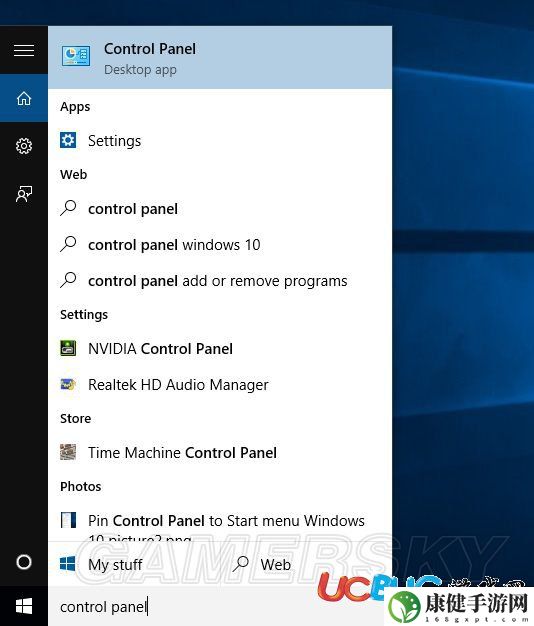Search web for 'control panel windows 10'
The image size is (534, 626).
point(220,245)
